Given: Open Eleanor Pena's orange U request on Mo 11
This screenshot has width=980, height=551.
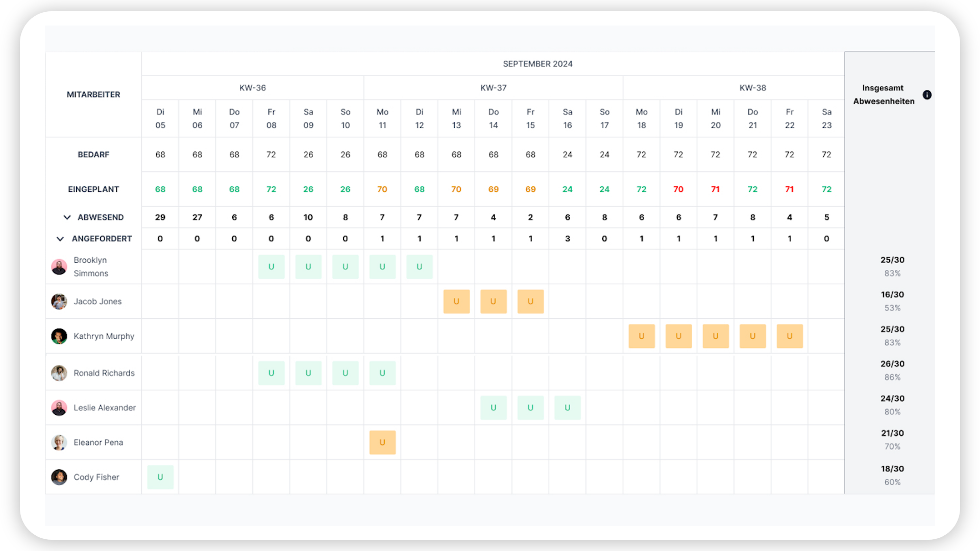Looking at the screenshot, I should pos(382,442).
